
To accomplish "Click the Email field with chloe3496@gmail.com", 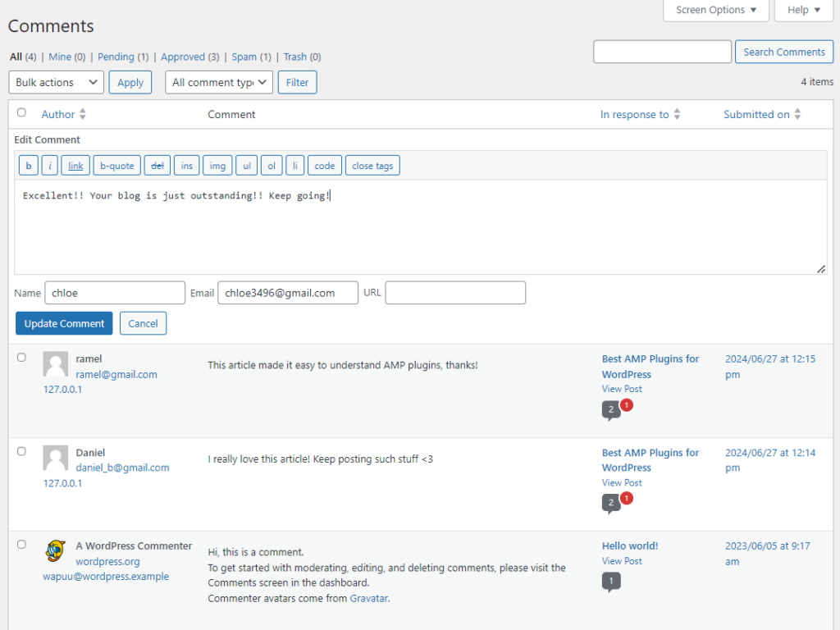I will 288,293.
